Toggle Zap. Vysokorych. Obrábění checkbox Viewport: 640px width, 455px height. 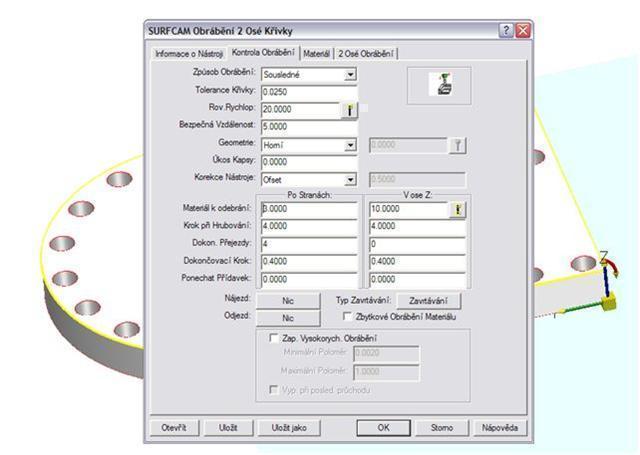273,338
